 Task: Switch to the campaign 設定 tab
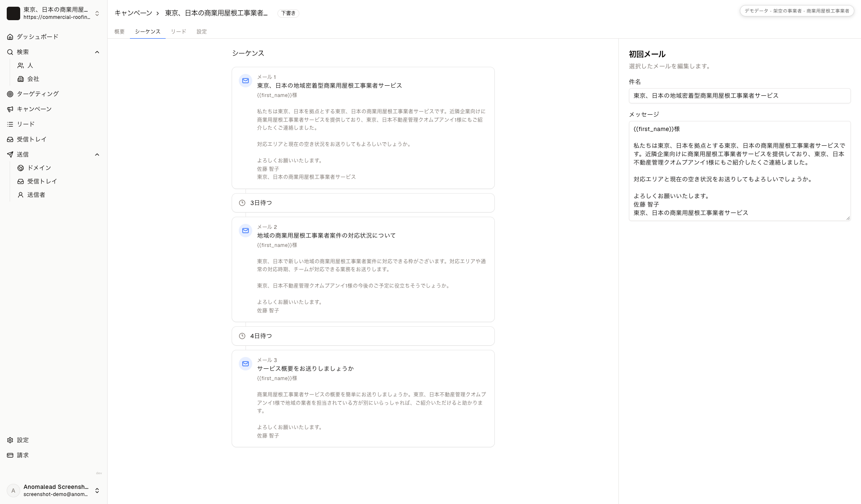[x=202, y=31]
